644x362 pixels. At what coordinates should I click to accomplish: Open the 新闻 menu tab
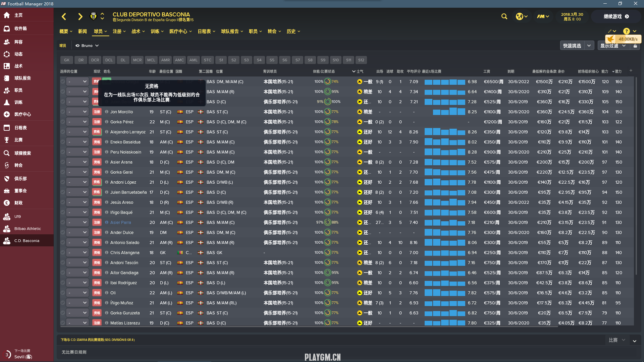[x=83, y=31]
